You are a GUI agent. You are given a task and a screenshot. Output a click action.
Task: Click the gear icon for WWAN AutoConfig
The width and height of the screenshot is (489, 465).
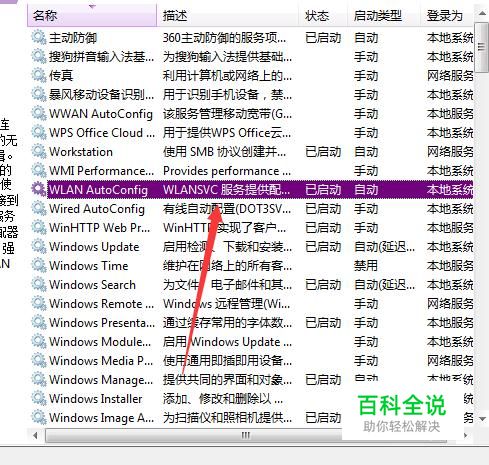[39, 113]
